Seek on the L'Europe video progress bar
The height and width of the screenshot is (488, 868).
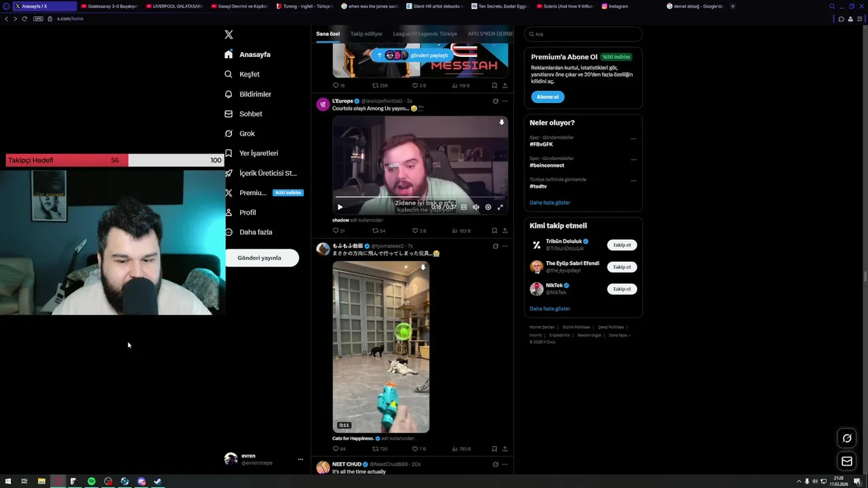(420, 198)
